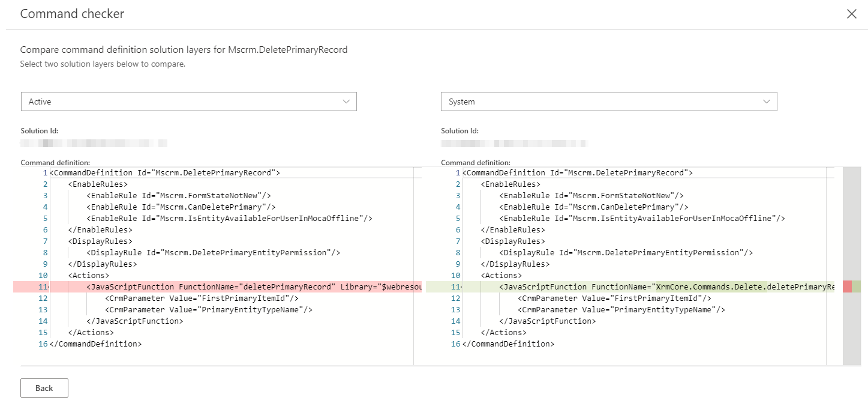Viewport: 868px width, 400px height.
Task: Click the blurred Solution Id under Active
Action: coord(94,144)
